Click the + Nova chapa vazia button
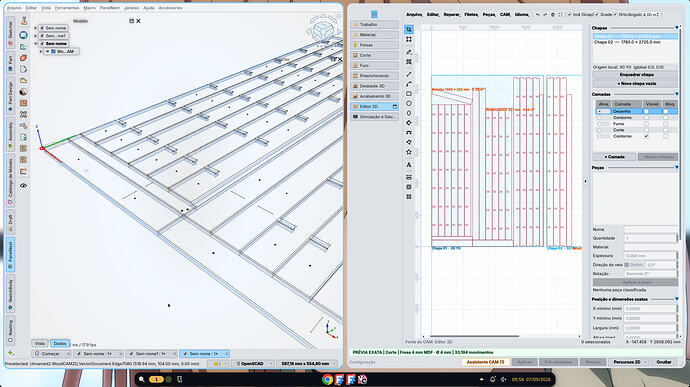 (x=636, y=83)
